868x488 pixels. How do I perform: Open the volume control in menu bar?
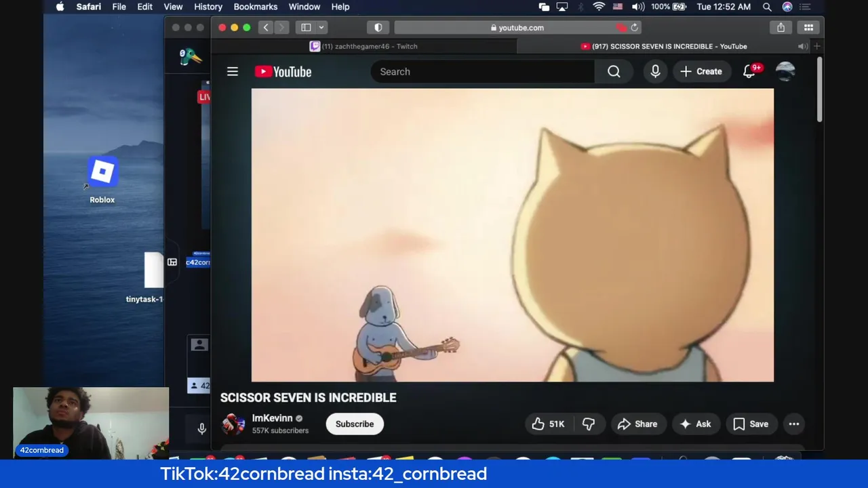(638, 7)
